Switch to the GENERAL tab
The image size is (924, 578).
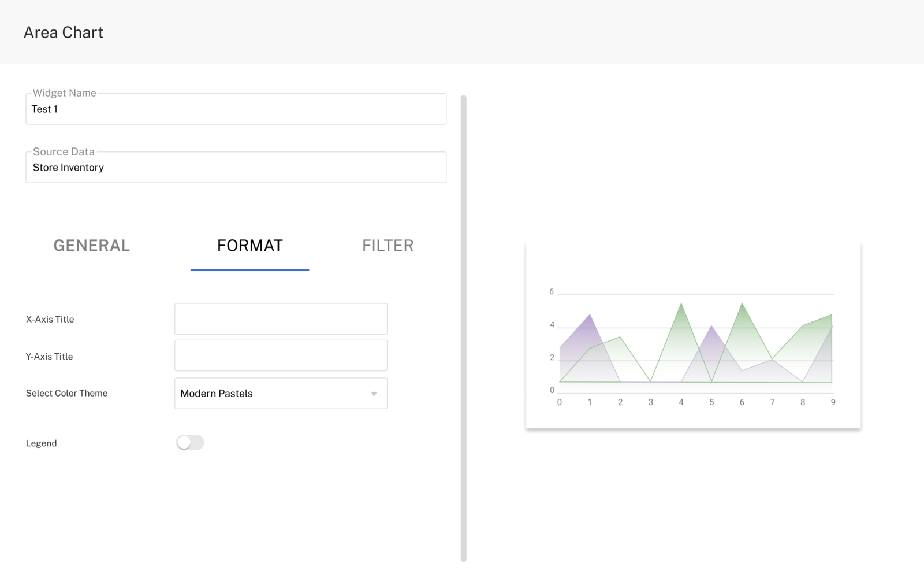pyautogui.click(x=92, y=246)
